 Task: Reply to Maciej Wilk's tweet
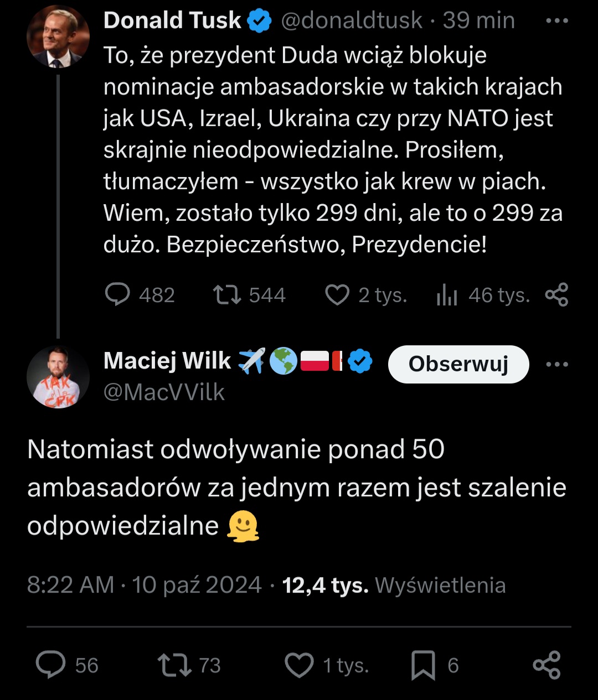coord(51,665)
